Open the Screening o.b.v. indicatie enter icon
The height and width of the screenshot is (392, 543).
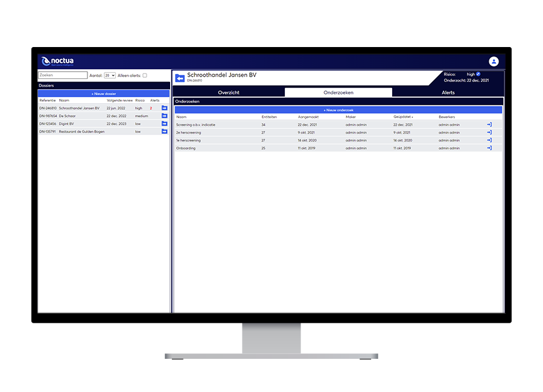(489, 124)
